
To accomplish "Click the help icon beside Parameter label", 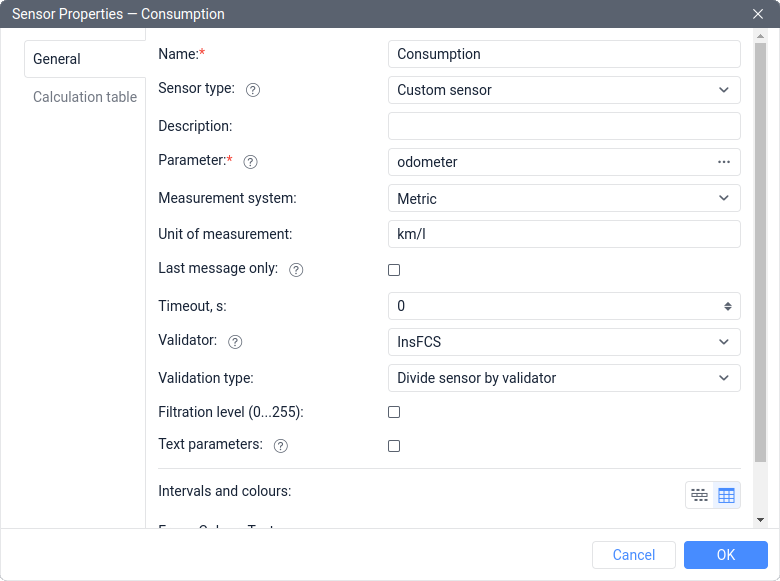I will click(x=251, y=162).
